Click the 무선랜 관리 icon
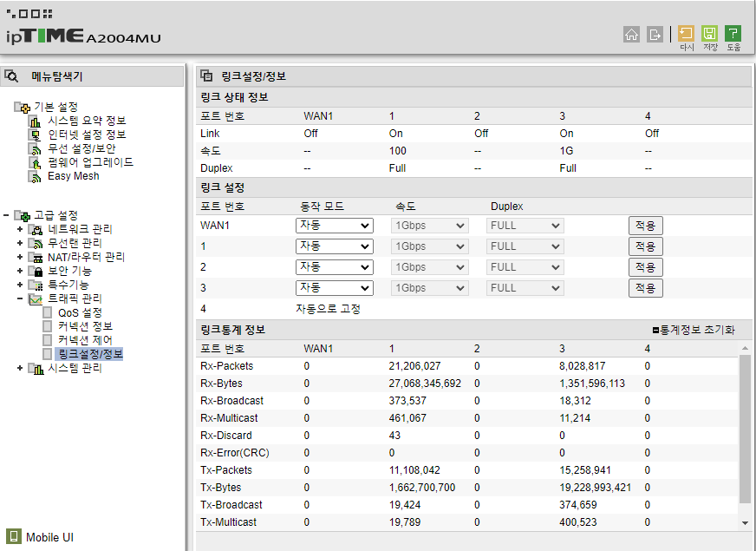Screen dimensions: 756x551 36,243
